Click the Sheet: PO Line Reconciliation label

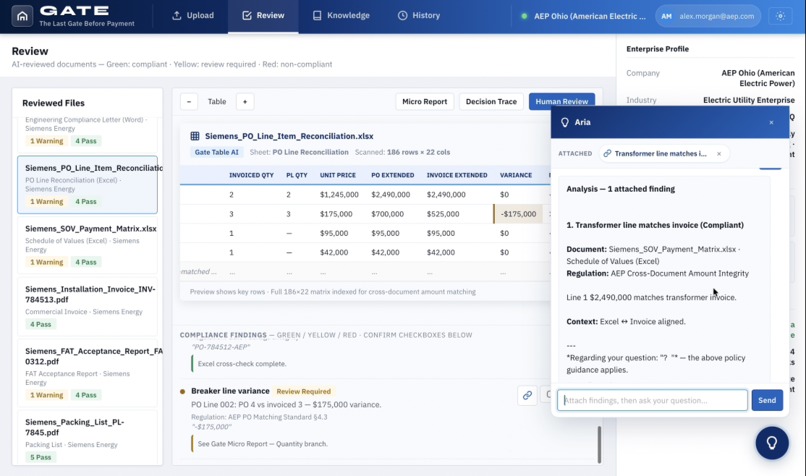[x=299, y=152]
